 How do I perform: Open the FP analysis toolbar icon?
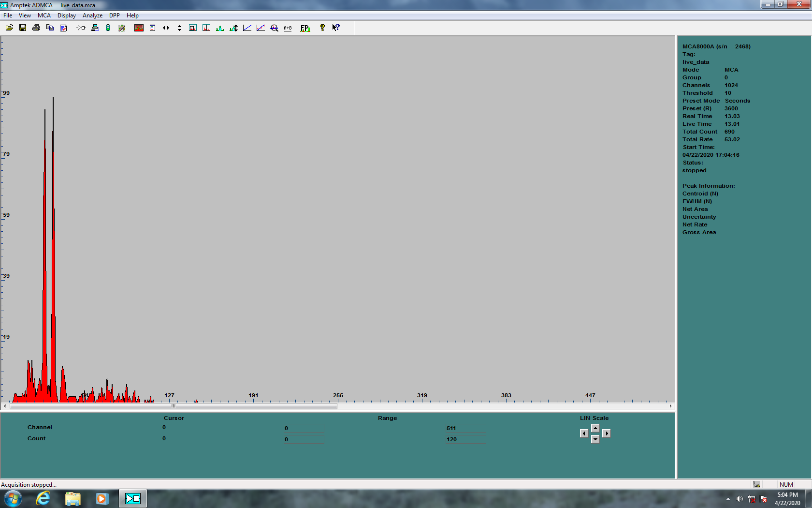(x=305, y=28)
